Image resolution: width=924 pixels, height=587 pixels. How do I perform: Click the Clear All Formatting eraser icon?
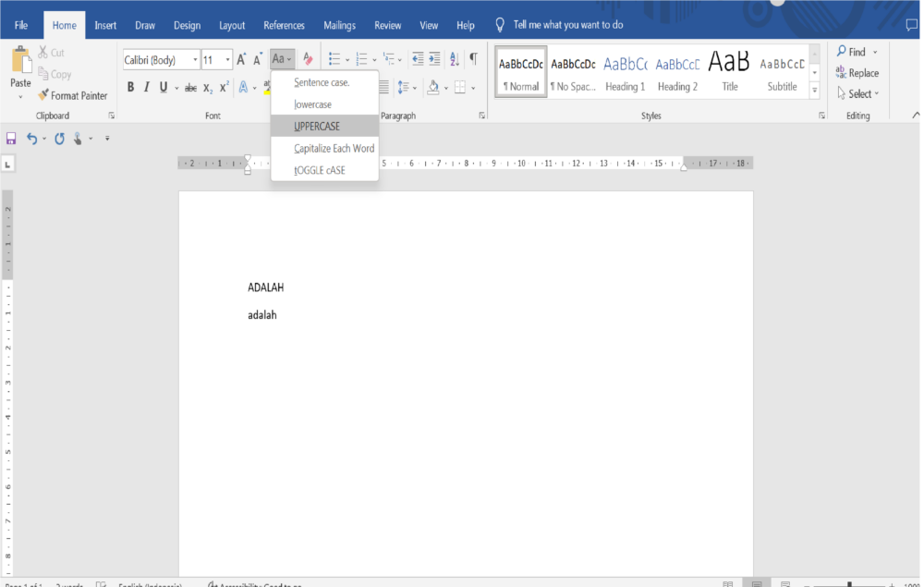coord(309,59)
